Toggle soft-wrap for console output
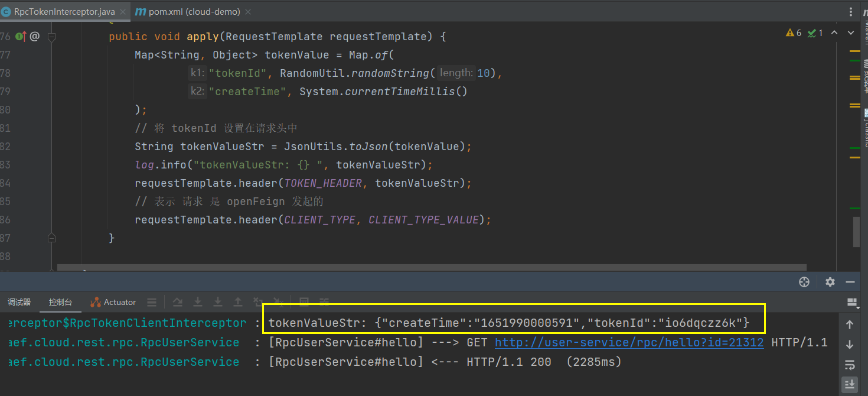 click(x=850, y=365)
